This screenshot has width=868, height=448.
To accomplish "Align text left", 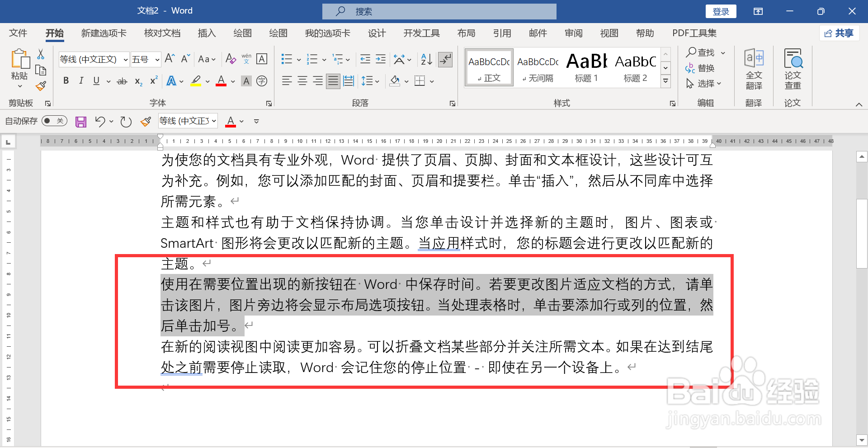I will (x=287, y=81).
